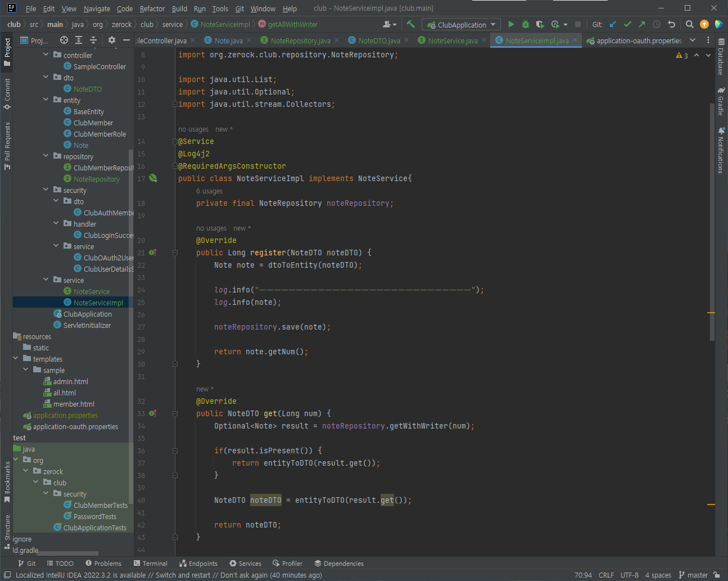Open the ClubApplication run configuration dropdown
The height and width of the screenshot is (581, 728).
click(x=461, y=24)
